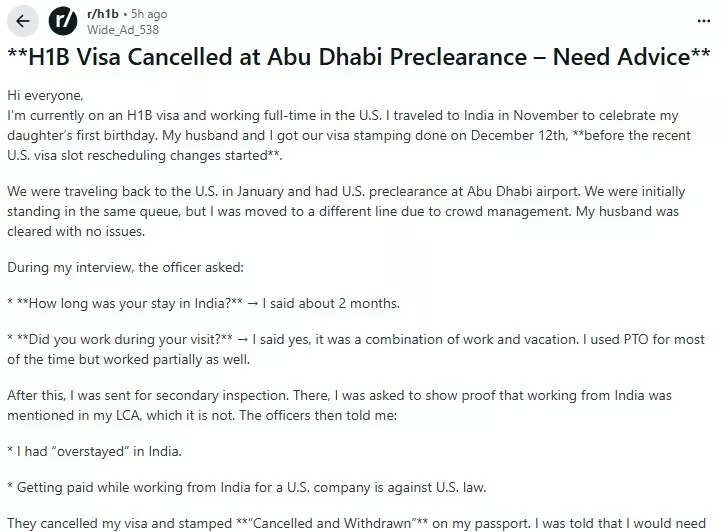This screenshot has height=532, width=725.
Task: Click the "Hi everyone," greeting line
Action: pyautogui.click(x=46, y=95)
